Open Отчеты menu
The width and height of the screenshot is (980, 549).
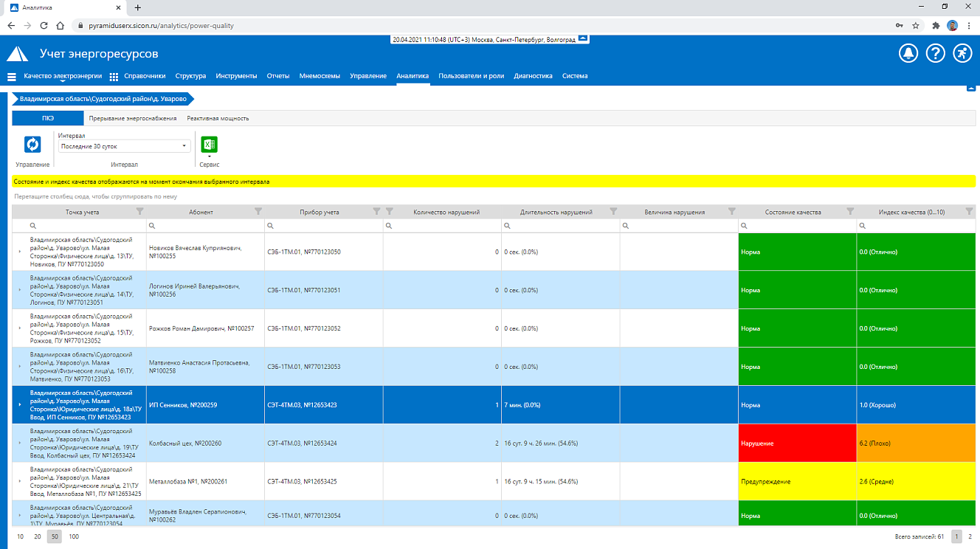click(278, 76)
